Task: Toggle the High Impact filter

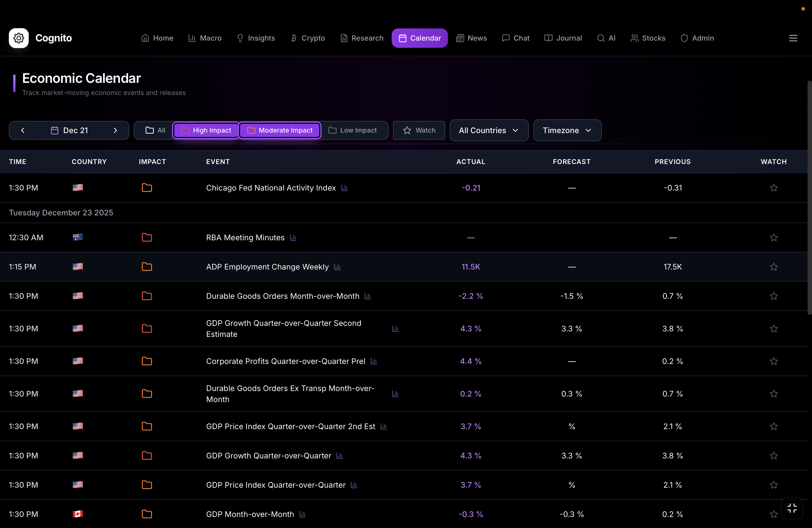Action: [206, 130]
